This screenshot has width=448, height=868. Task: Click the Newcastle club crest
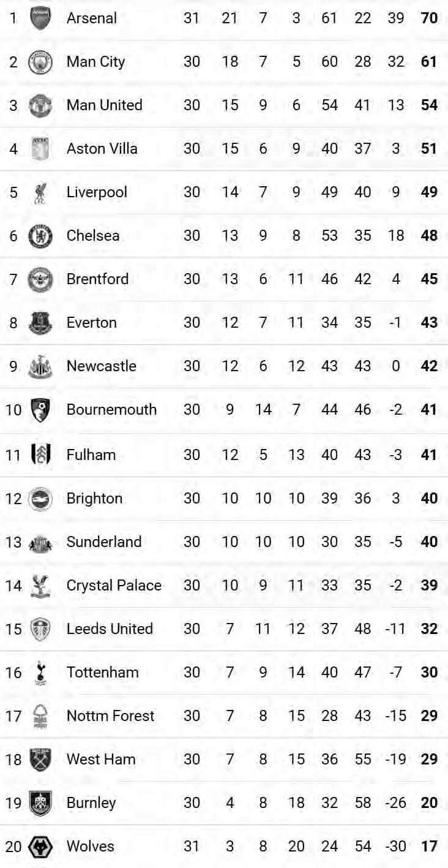click(x=40, y=366)
